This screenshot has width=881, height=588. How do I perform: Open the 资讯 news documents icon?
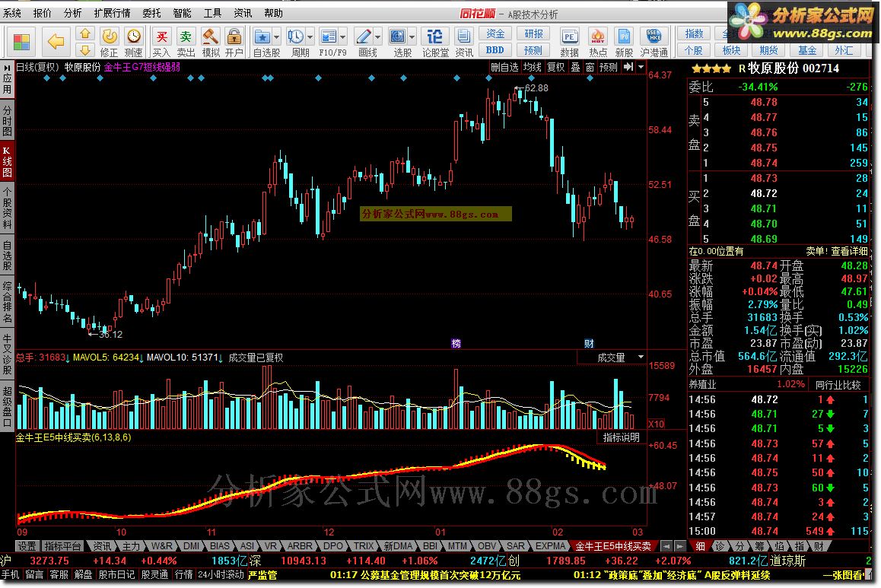click(463, 37)
